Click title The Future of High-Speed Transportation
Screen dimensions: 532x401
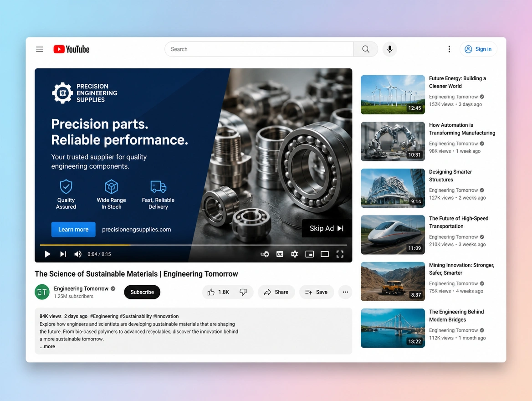pyautogui.click(x=459, y=222)
